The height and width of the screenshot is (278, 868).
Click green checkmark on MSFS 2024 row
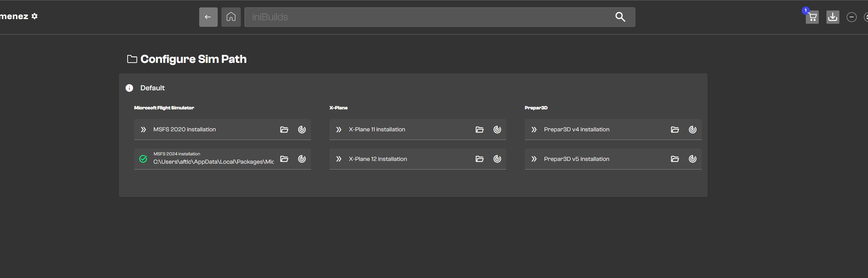tap(143, 159)
